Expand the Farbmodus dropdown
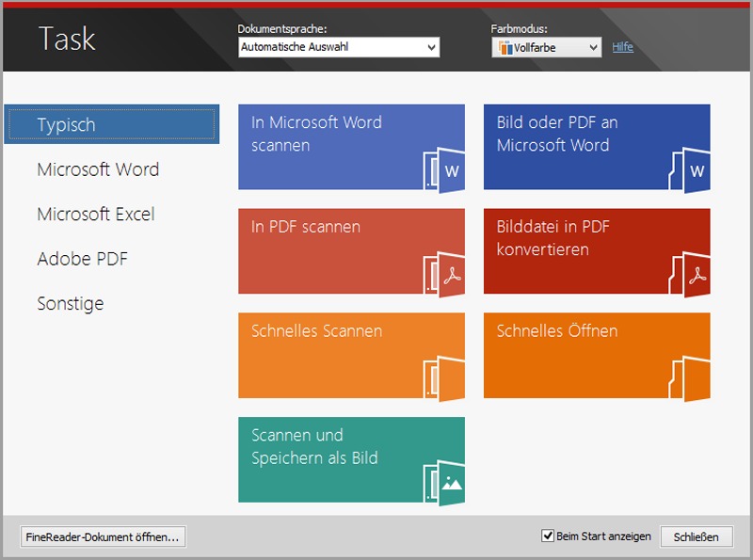The image size is (753, 560). click(x=593, y=47)
